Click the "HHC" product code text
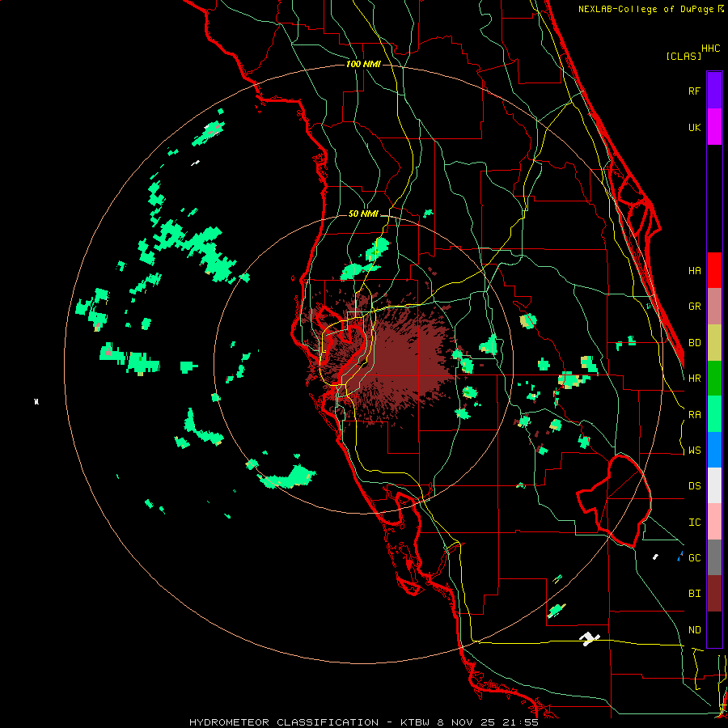728x728 pixels. coord(710,49)
